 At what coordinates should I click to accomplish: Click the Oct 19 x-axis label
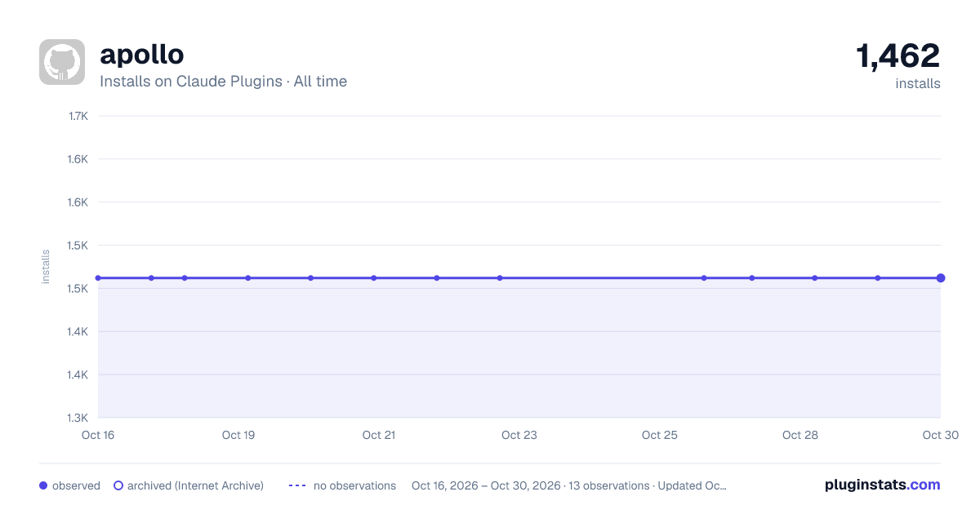[238, 435]
